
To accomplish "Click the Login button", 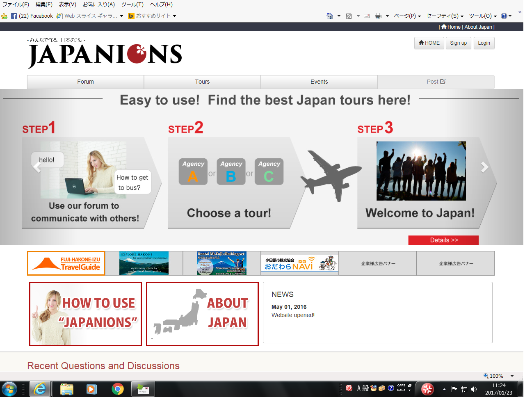I will point(484,43).
